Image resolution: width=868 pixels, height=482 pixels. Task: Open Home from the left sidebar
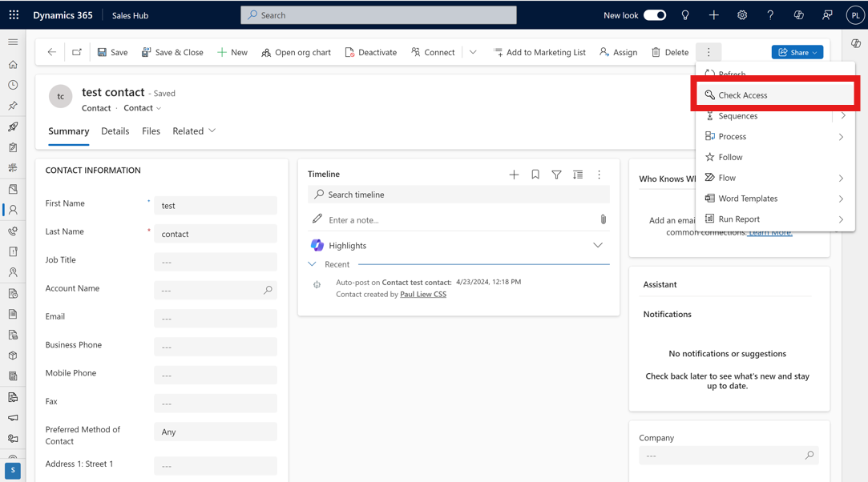point(12,63)
